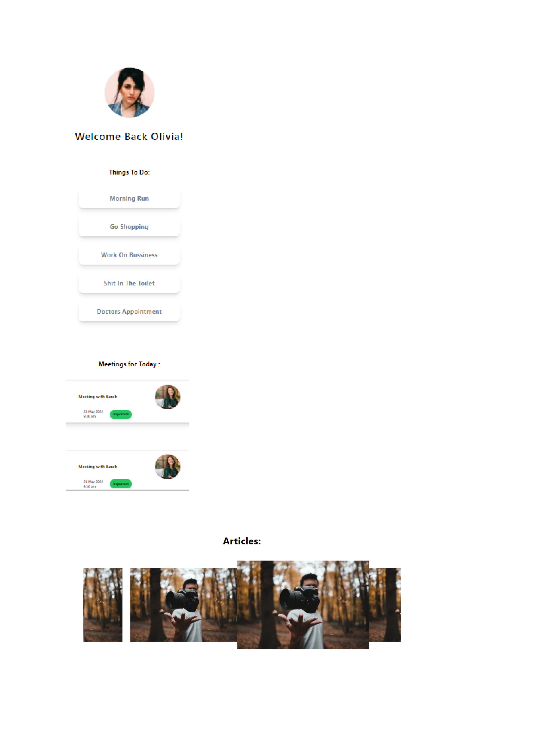Click the Important badge in first meeting
This screenshot has width=535, height=756.
(121, 414)
